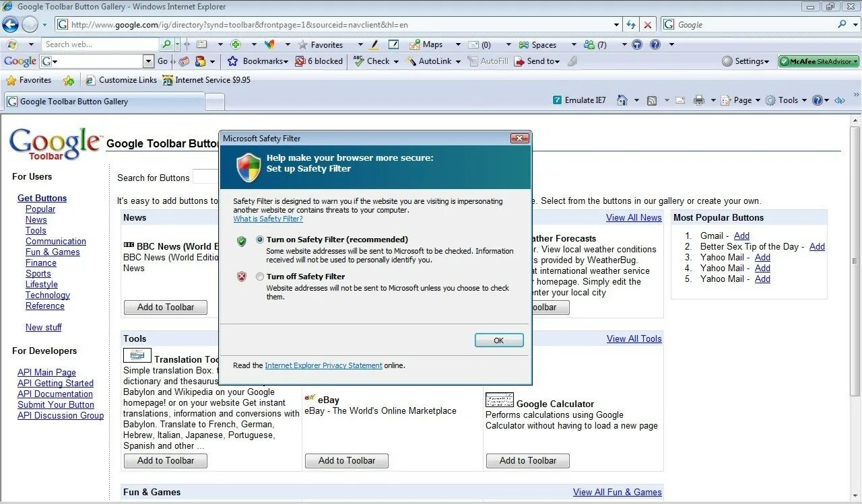Click the page vertical scrollbar
862x504 pixels.
click(855, 306)
